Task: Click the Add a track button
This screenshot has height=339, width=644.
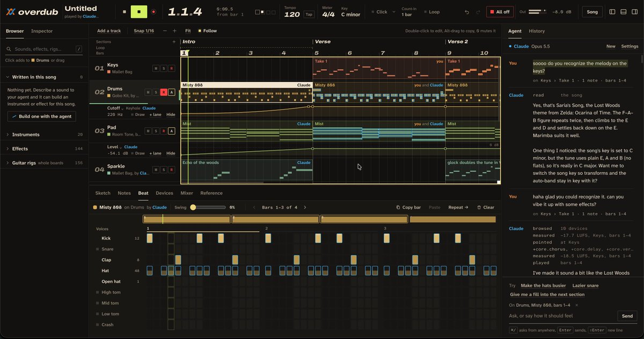Action: point(109,31)
